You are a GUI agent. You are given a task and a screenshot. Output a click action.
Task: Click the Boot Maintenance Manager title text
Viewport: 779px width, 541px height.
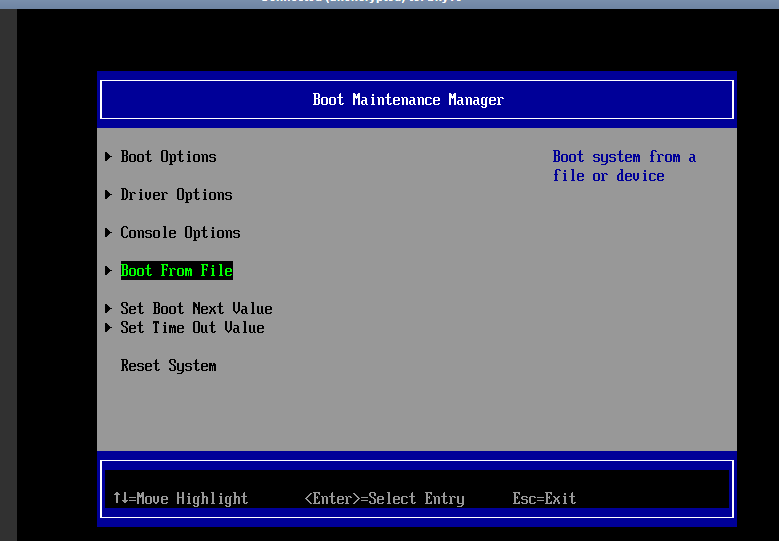(408, 100)
